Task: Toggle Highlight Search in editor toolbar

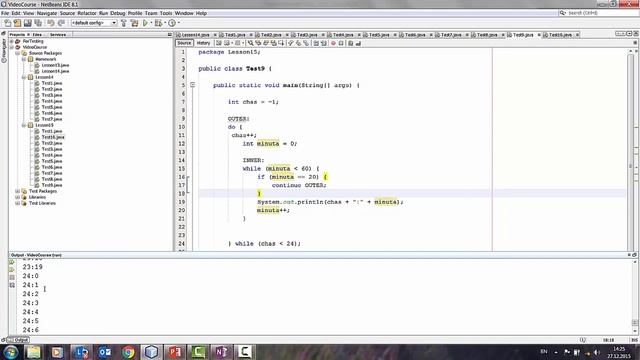Action: click(x=274, y=43)
